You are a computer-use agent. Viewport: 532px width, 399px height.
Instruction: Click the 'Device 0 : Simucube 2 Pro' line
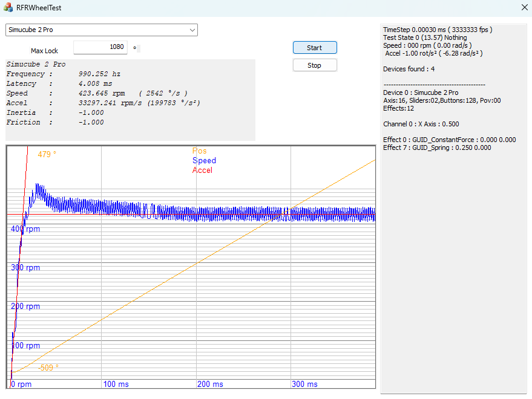click(421, 92)
